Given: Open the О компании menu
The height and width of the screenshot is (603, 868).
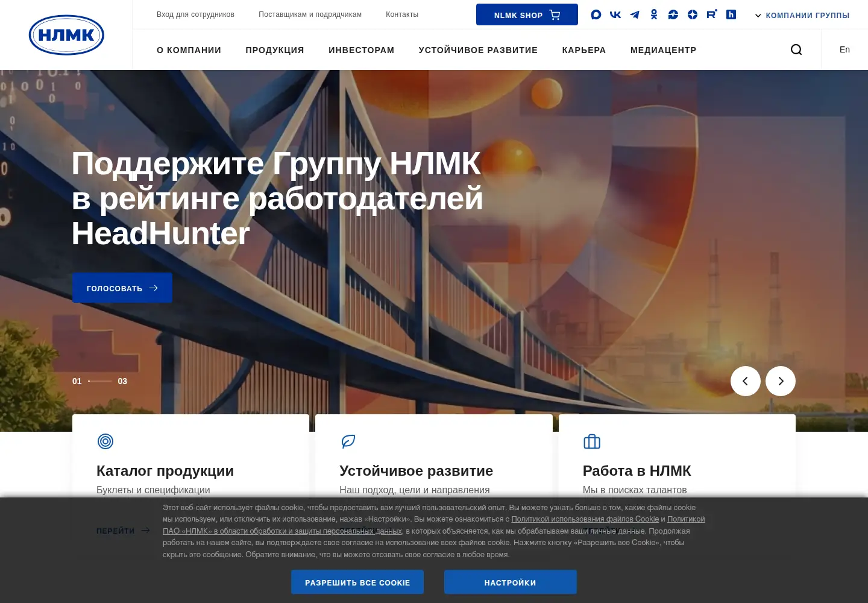Looking at the screenshot, I should [189, 50].
